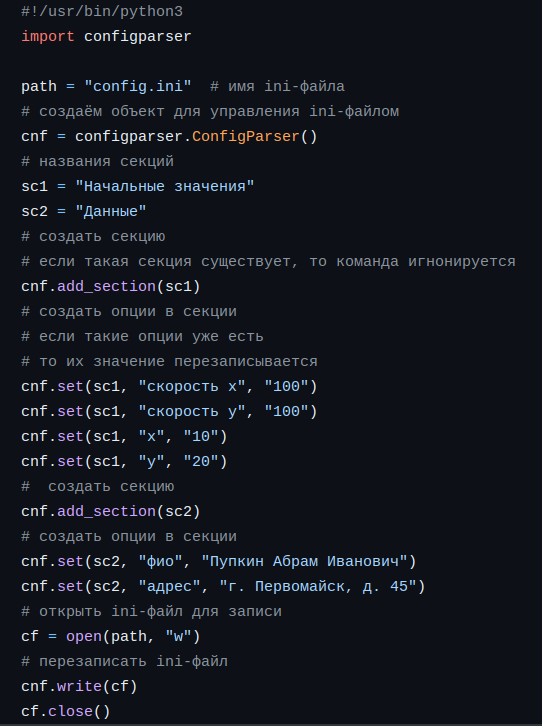Click the add_section(sc2) method call
The height and width of the screenshot is (726, 542).
129,511
